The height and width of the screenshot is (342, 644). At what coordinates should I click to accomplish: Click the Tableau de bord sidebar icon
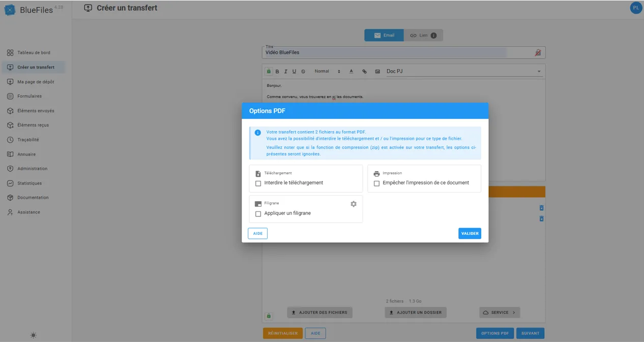(10, 53)
